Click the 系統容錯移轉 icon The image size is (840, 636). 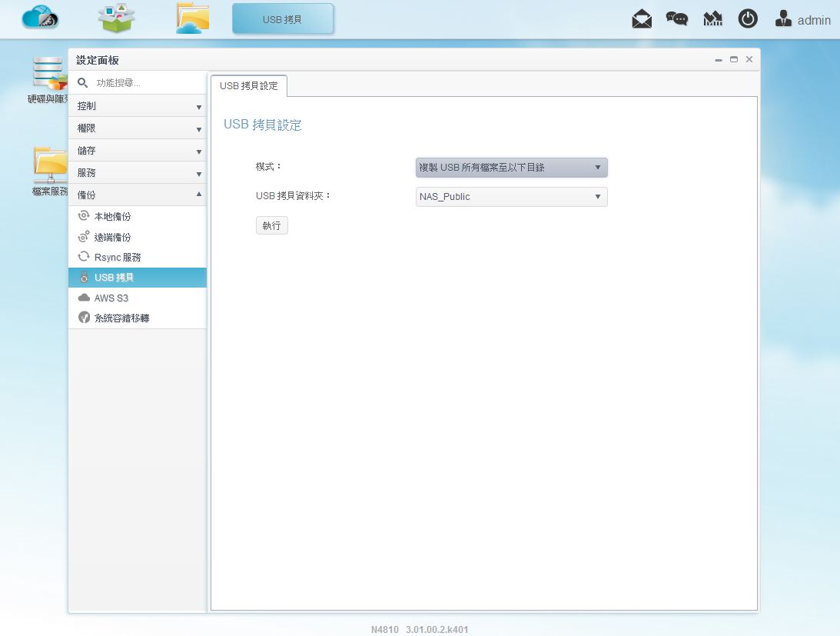click(84, 318)
